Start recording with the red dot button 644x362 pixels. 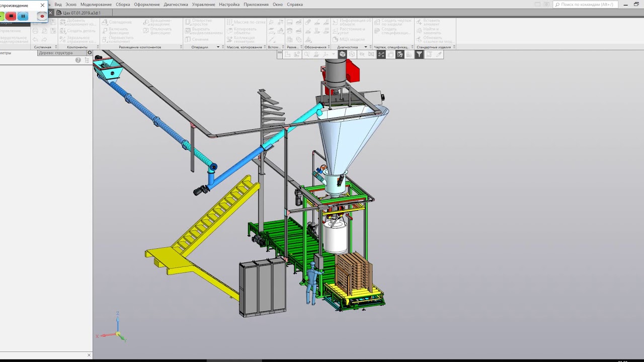[42, 16]
